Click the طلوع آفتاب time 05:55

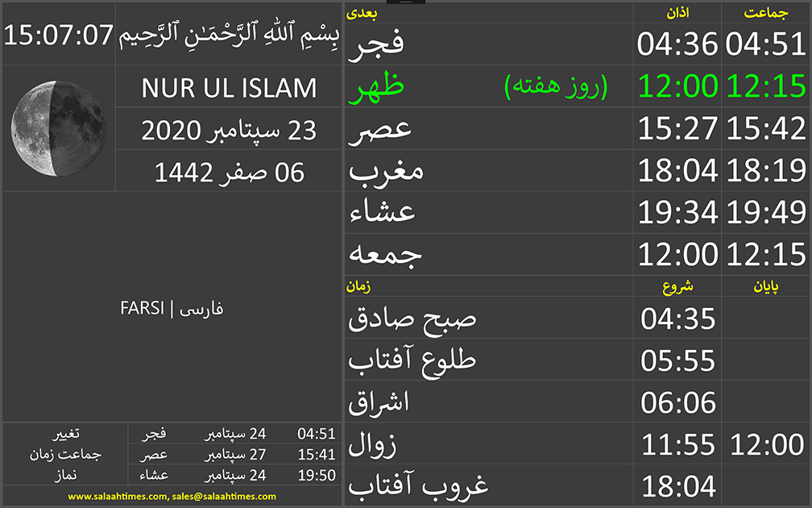[x=677, y=360]
